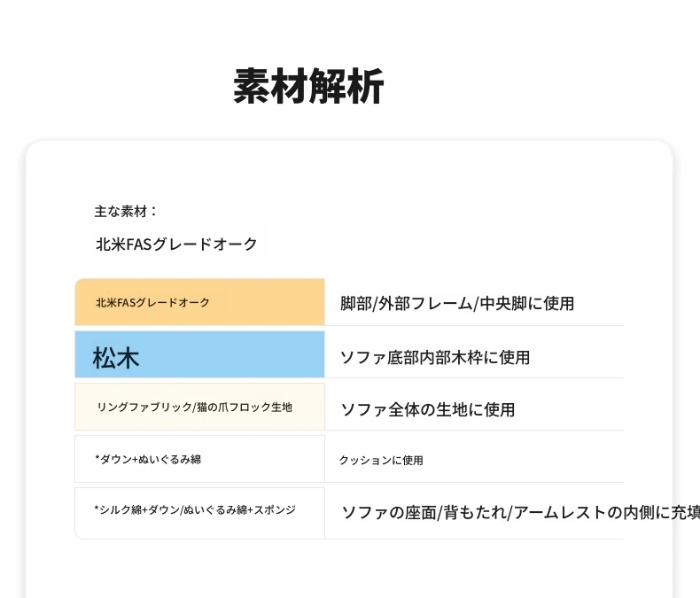700x598 pixels.
Task: Click the orange 北米FASグレードオーク cell
Action: pyautogui.click(x=199, y=302)
